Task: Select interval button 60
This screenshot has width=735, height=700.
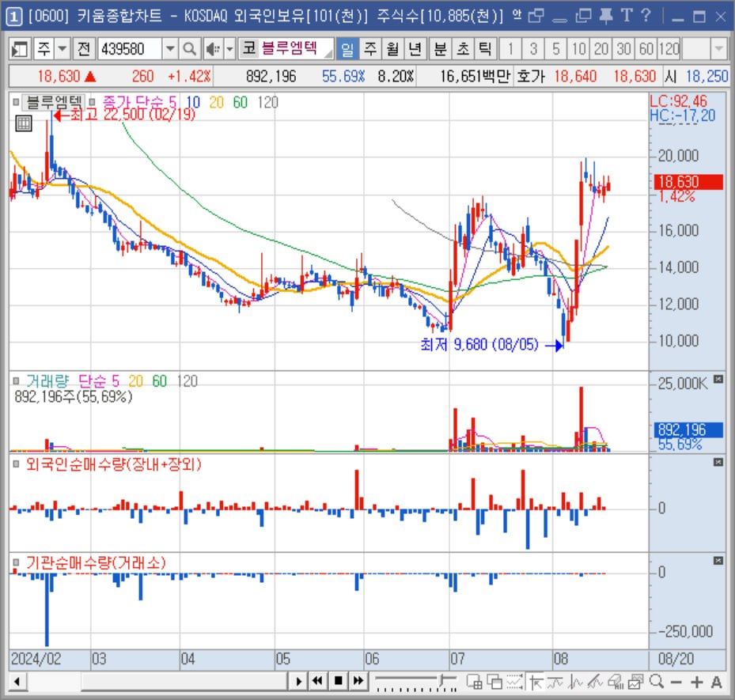Action: click(646, 49)
